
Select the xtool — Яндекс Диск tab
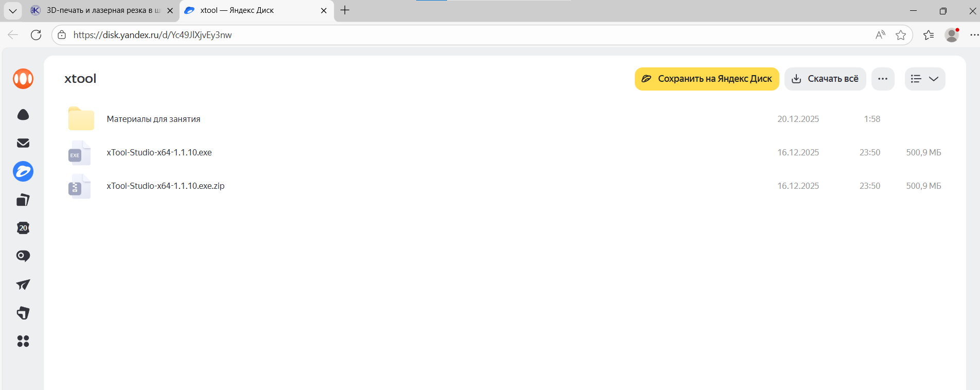(x=257, y=10)
